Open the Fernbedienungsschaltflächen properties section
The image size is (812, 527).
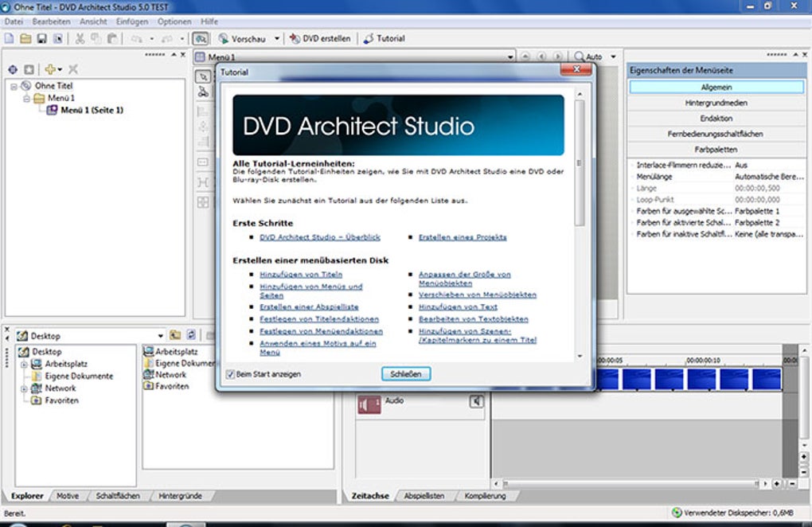tap(716, 134)
